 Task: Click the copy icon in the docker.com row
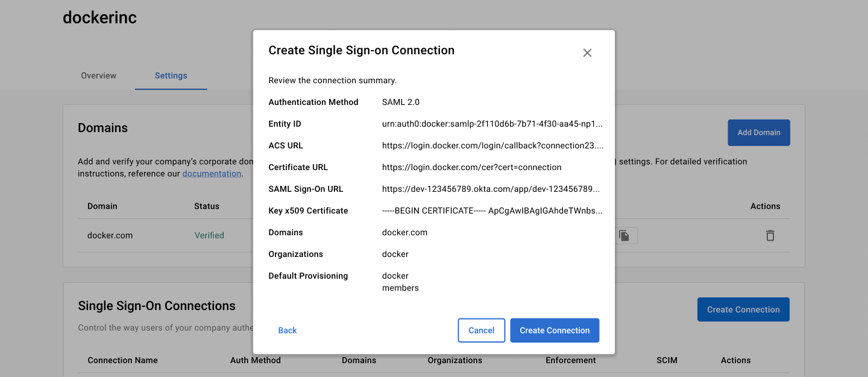(624, 236)
